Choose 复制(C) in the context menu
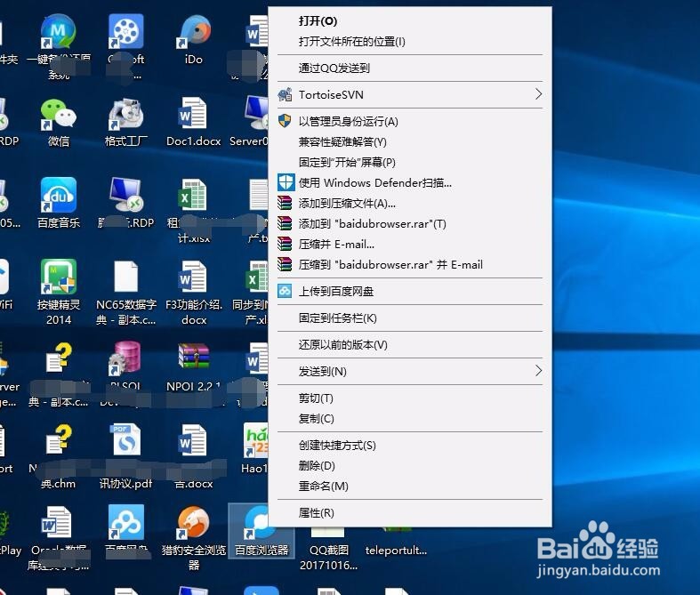This screenshot has height=595, width=700. click(x=410, y=419)
